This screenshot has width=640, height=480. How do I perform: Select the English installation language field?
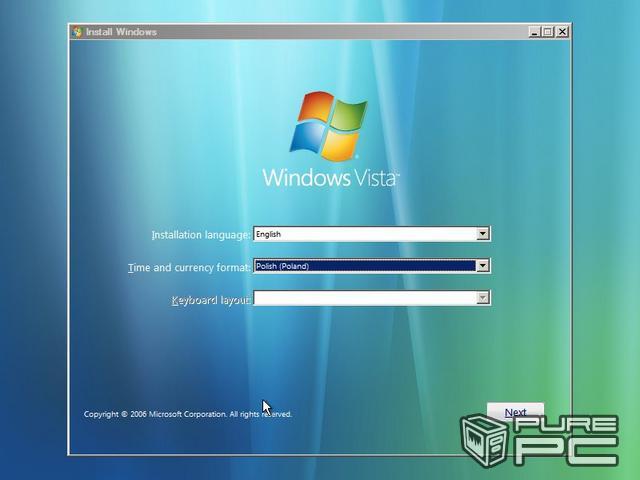tap(371, 234)
